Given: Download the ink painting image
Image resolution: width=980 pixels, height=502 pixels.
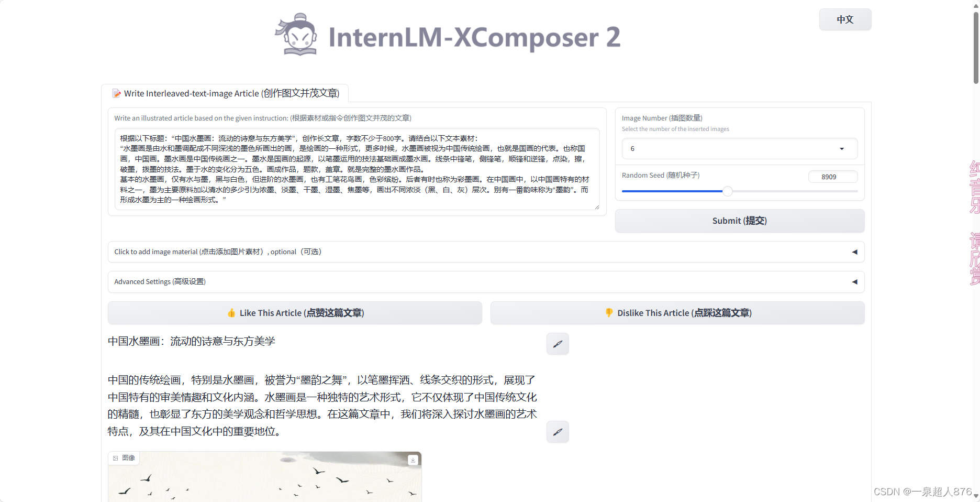Looking at the screenshot, I should pos(413,460).
